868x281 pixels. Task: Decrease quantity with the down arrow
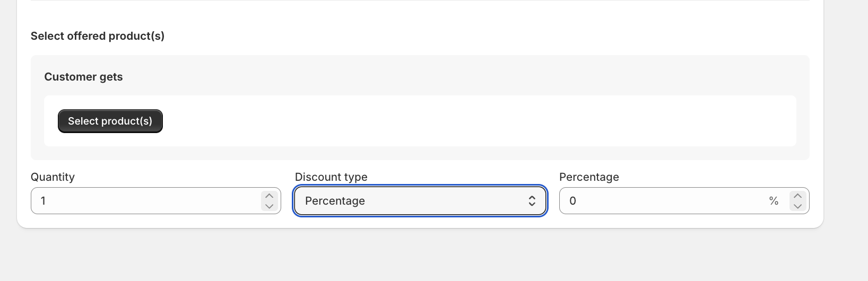tap(270, 206)
